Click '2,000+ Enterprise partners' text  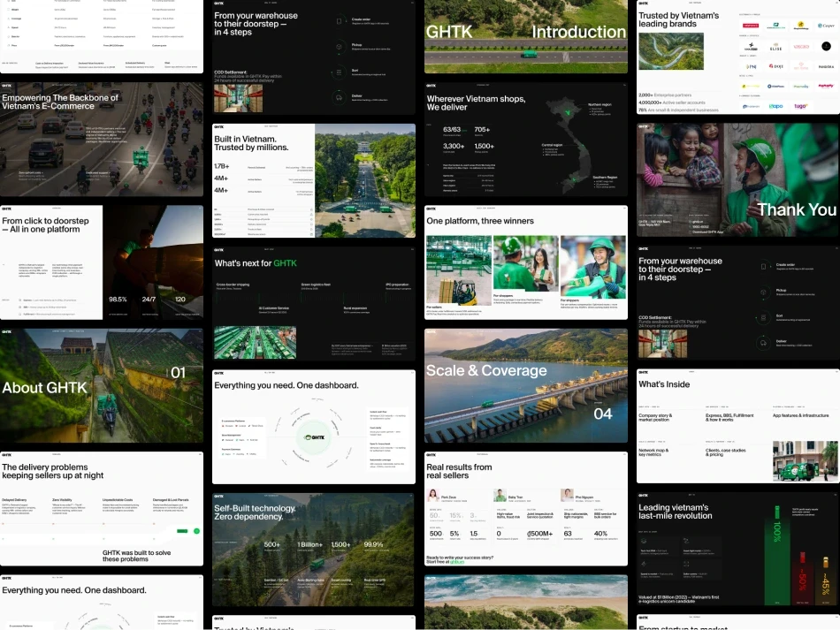pyautogui.click(x=665, y=95)
